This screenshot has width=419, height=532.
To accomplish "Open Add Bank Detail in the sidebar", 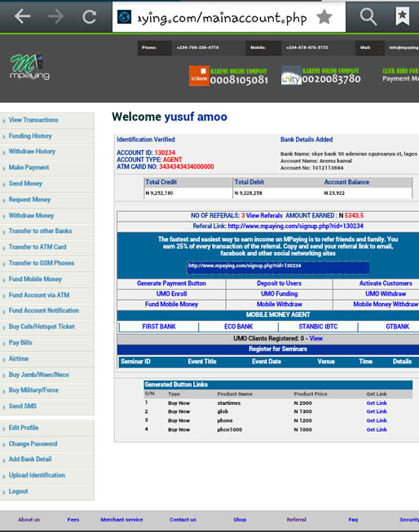I will (30, 459).
